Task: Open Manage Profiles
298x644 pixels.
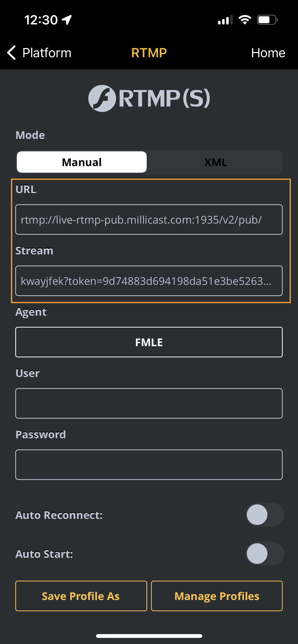Action: (217, 596)
